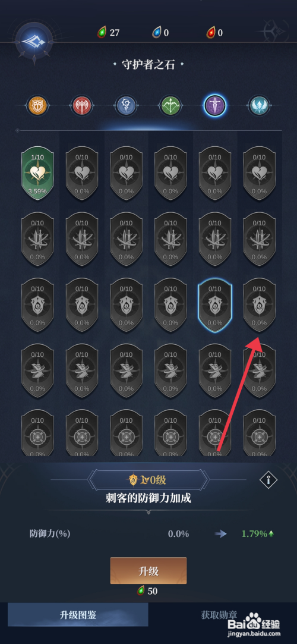Select the purple sword assassin class icon
Screen dimensions: 297x644
click(214, 106)
